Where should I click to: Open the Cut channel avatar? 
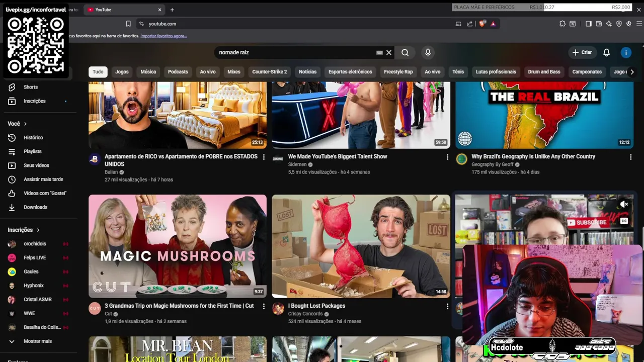[95, 309]
